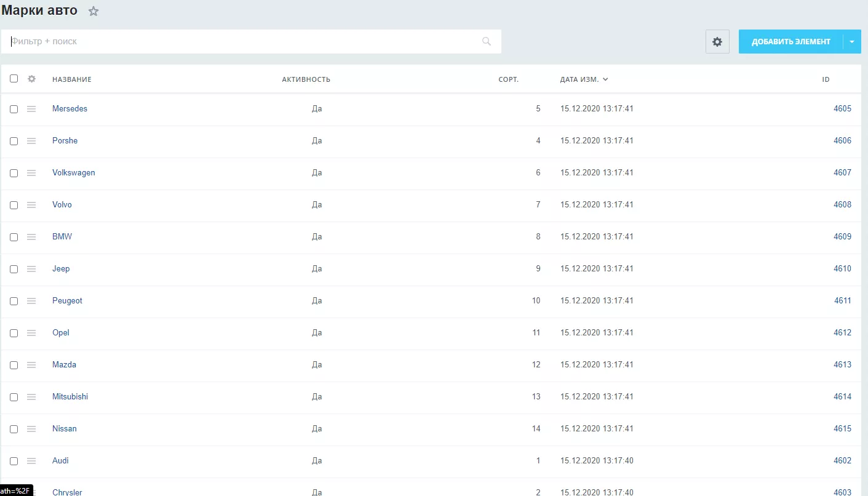868x496 pixels.
Task: Open the Nissan element link
Action: click(65, 429)
